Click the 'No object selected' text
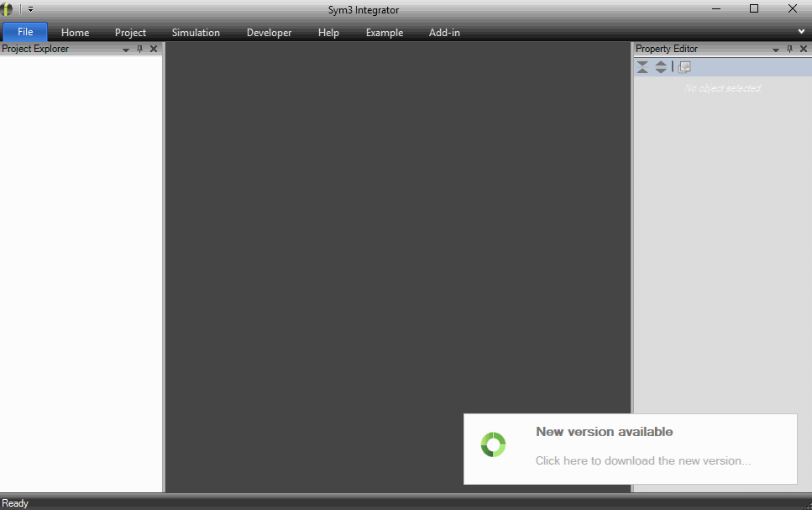 (723, 88)
